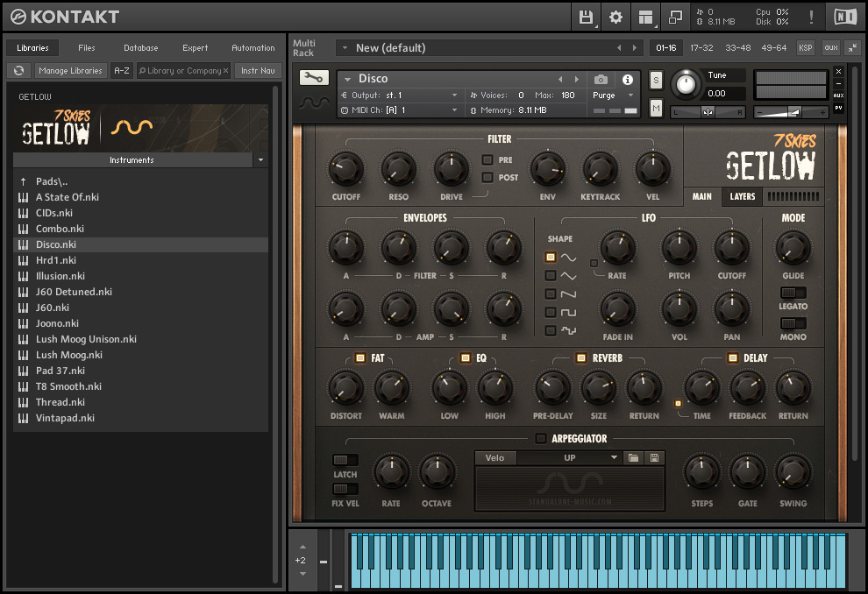Click the wrench edit instrument icon
This screenshot has width=868, height=594.
312,78
